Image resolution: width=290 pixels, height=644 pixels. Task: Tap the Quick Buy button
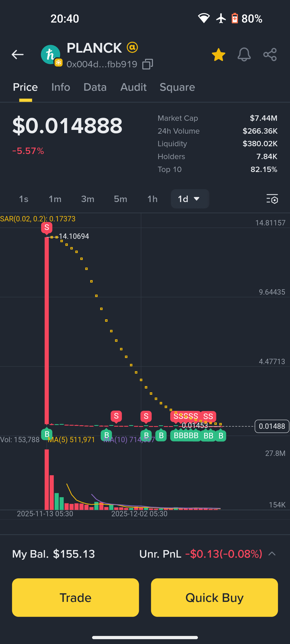pyautogui.click(x=214, y=598)
